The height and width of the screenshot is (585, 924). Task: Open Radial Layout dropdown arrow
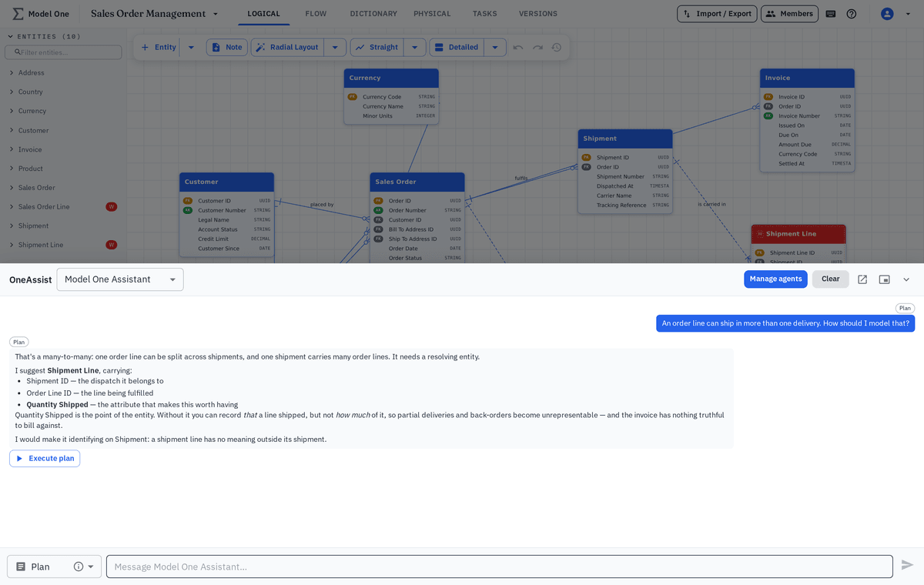[x=334, y=47]
